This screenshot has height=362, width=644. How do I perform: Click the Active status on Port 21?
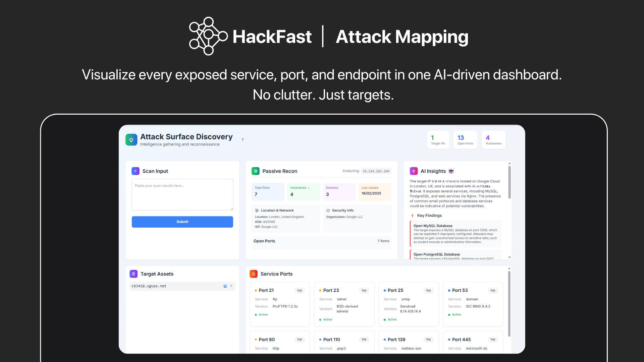[261, 315]
